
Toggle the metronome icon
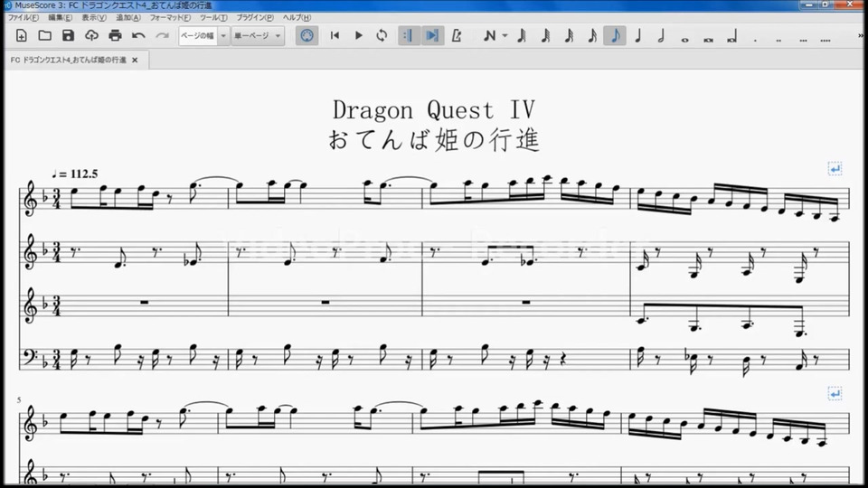[x=456, y=36]
